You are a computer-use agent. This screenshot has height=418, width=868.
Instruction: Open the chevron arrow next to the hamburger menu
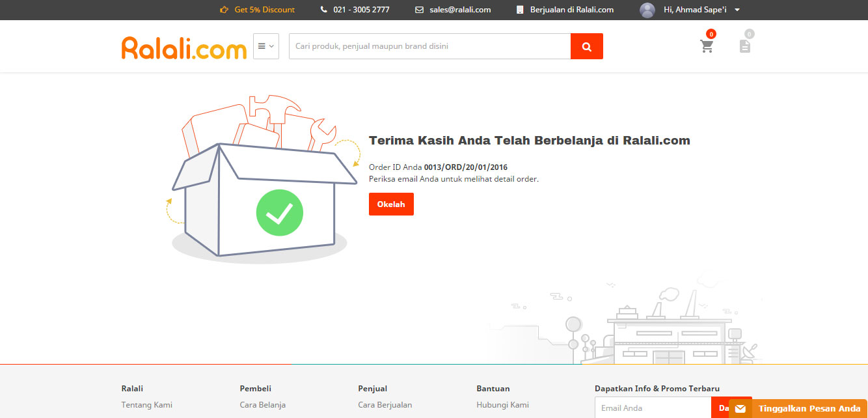pyautogui.click(x=272, y=46)
